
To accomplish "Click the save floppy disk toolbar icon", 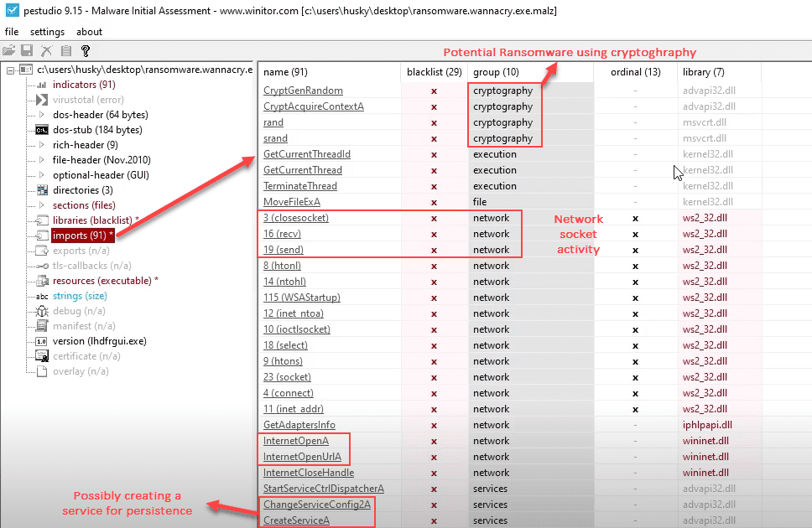I will 27,51.
